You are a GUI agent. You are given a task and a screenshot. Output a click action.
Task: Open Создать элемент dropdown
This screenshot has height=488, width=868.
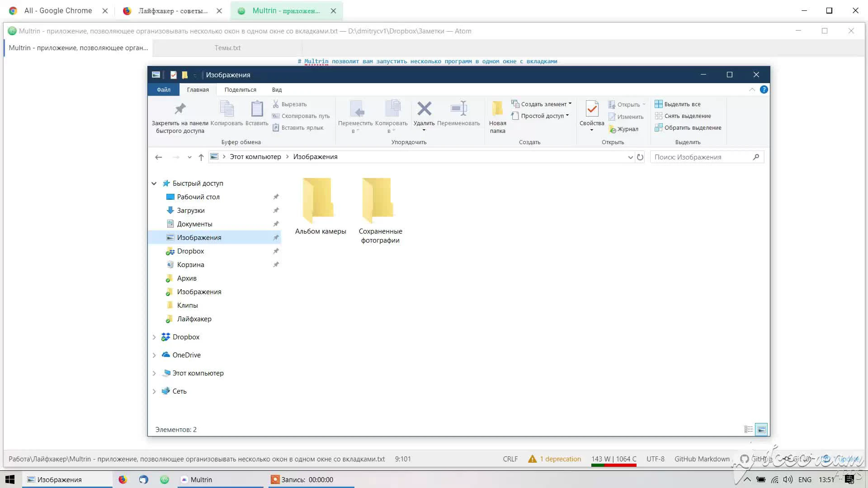[x=541, y=104]
